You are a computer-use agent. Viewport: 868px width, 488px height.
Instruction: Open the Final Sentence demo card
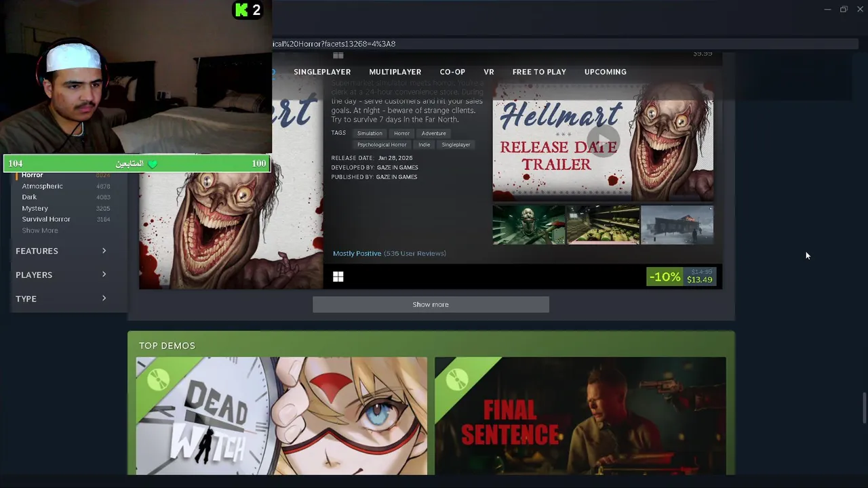tap(580, 416)
